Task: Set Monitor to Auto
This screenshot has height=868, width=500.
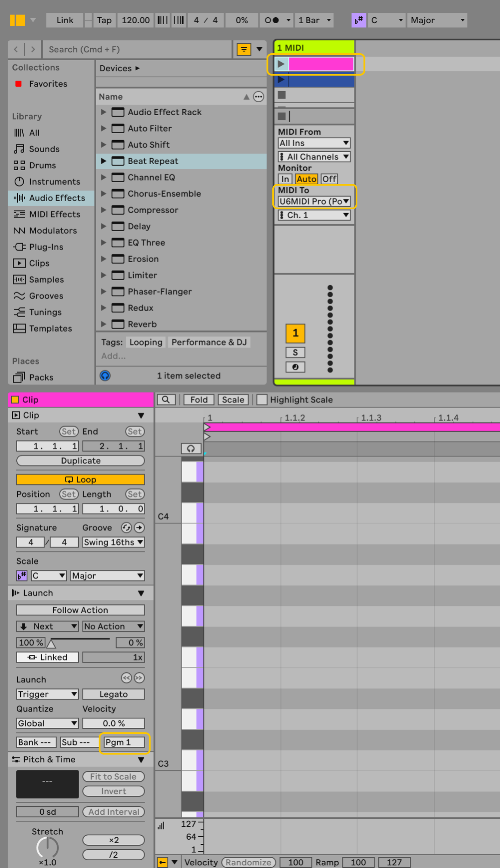Action: point(307,179)
